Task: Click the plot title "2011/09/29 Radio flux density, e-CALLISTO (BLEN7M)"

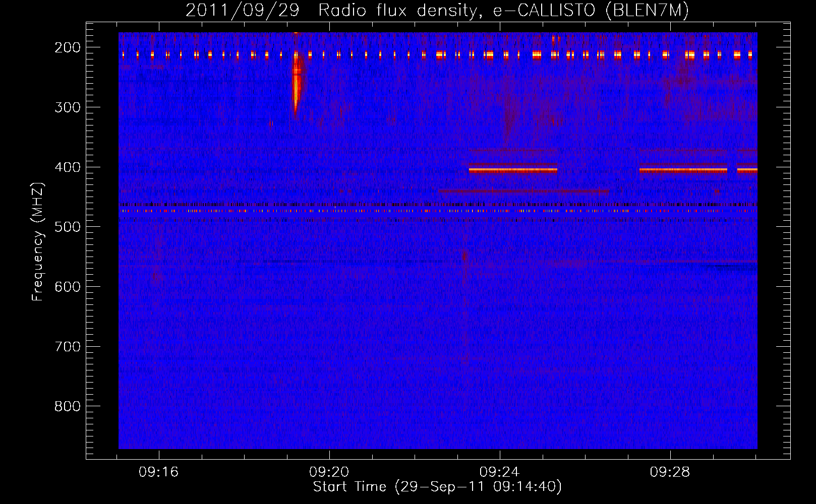Action: tap(437, 11)
